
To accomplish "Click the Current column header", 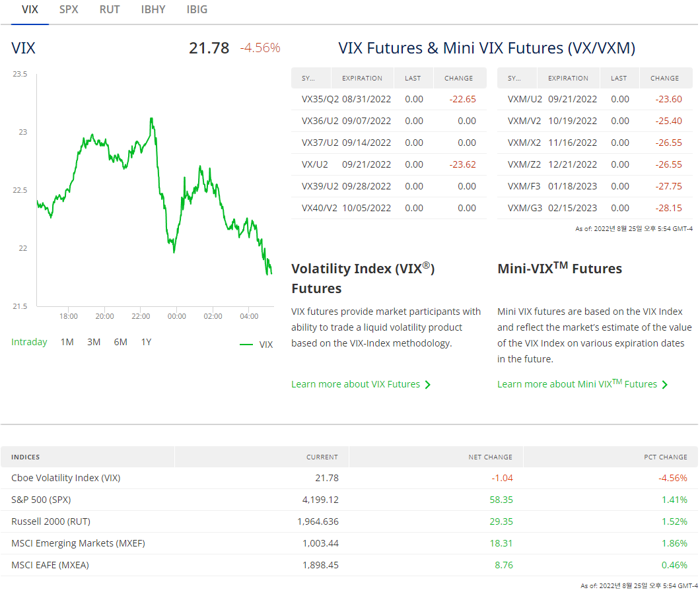I will [262, 457].
